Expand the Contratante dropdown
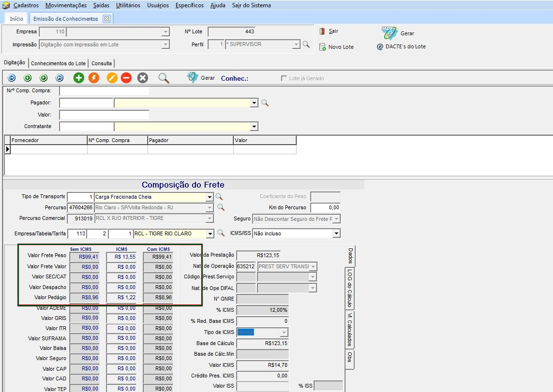Screen dimensions: 553x392 coord(254,127)
